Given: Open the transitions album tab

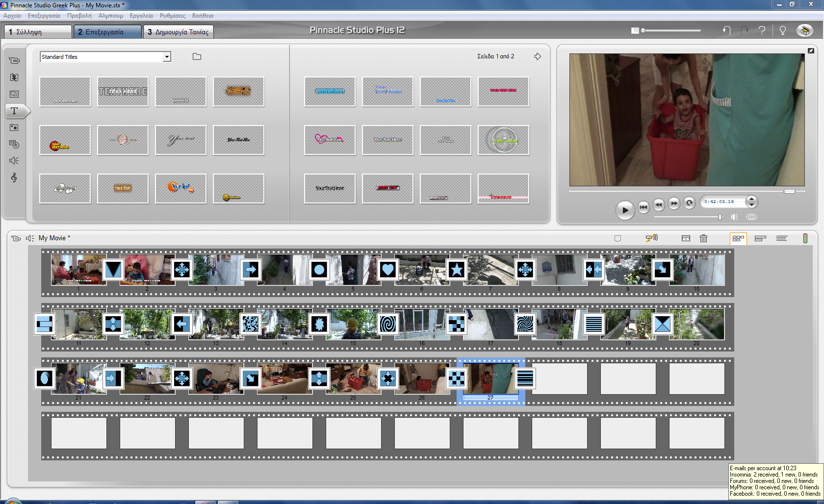Looking at the screenshot, I should (x=14, y=77).
